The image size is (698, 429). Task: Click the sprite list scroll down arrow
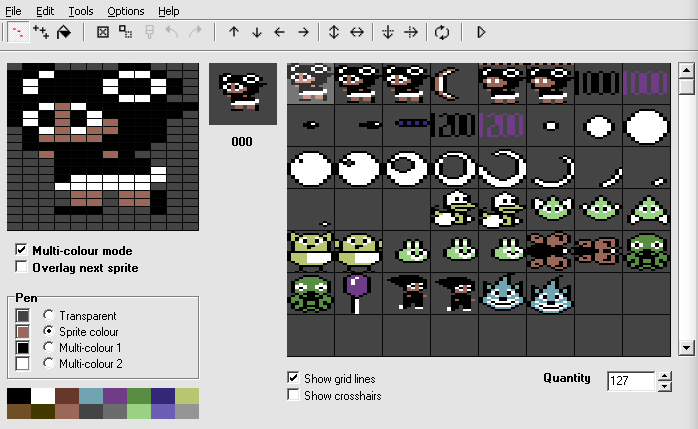(686, 348)
